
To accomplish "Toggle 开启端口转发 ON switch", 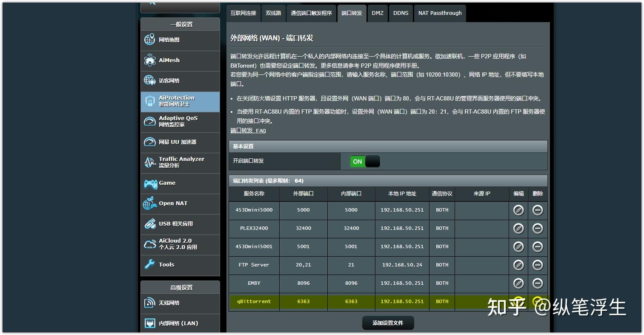I will click(x=365, y=161).
